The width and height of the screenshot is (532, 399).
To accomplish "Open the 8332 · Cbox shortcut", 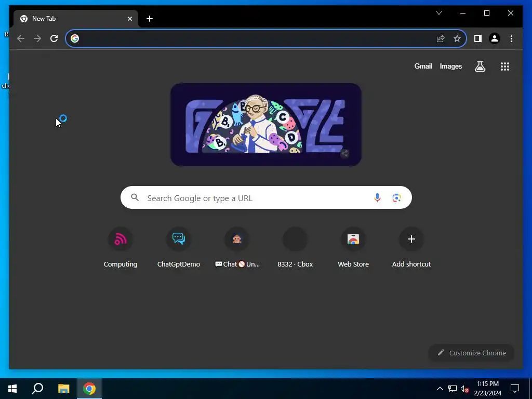I will 295,248.
